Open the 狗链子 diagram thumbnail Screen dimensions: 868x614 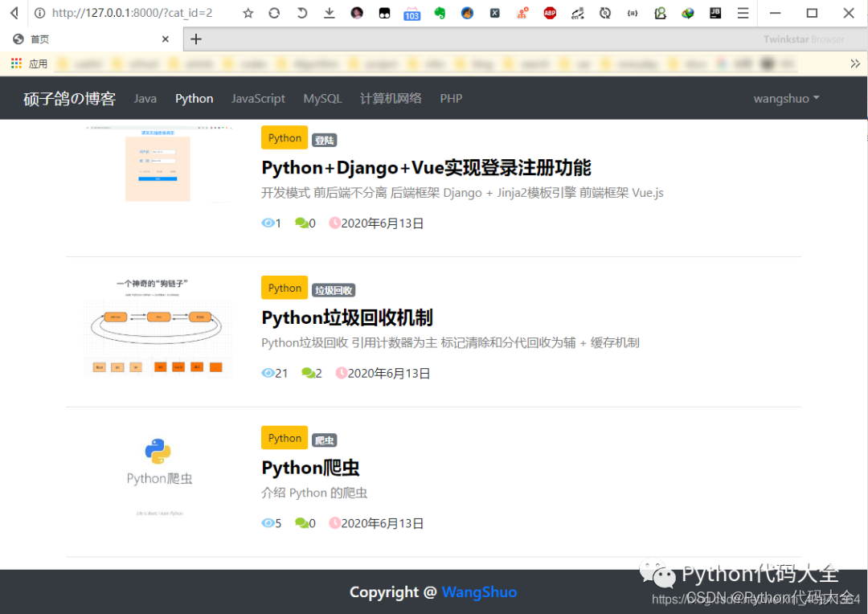point(158,326)
